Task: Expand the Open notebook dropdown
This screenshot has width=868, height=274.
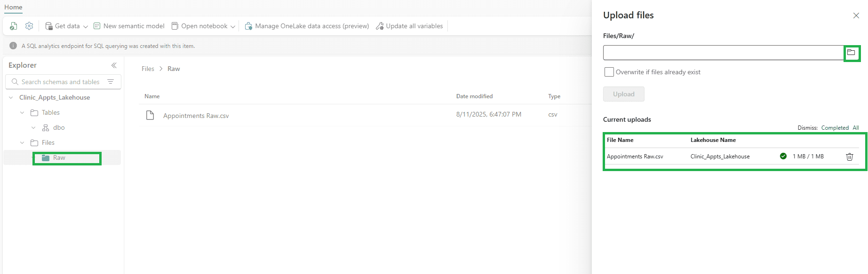Action: point(232,26)
